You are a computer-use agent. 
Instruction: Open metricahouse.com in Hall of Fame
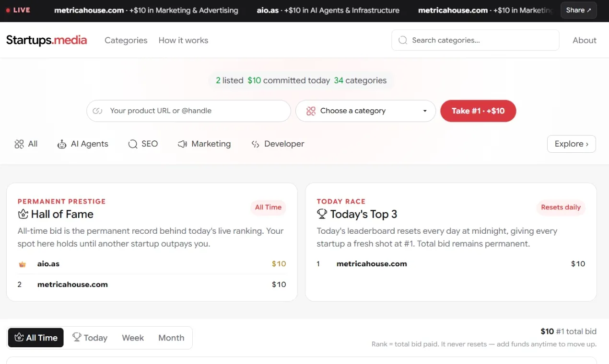tap(72, 284)
